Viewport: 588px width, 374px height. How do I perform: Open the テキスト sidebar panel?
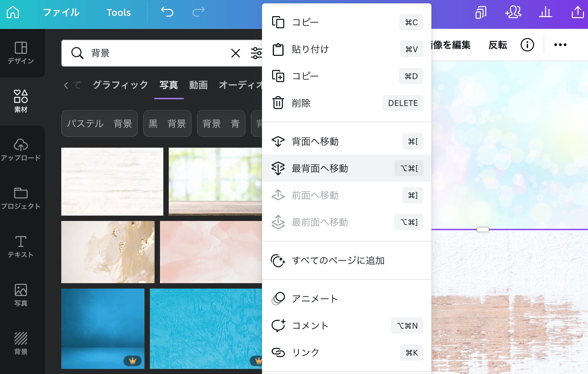pos(21,247)
